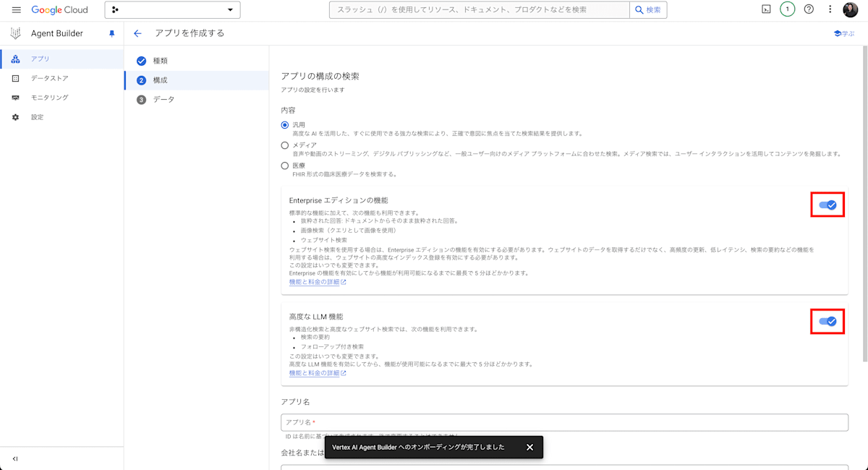Open the notifications badge showing 1
Image resolution: width=868 pixels, height=470 pixels.
coord(788,9)
